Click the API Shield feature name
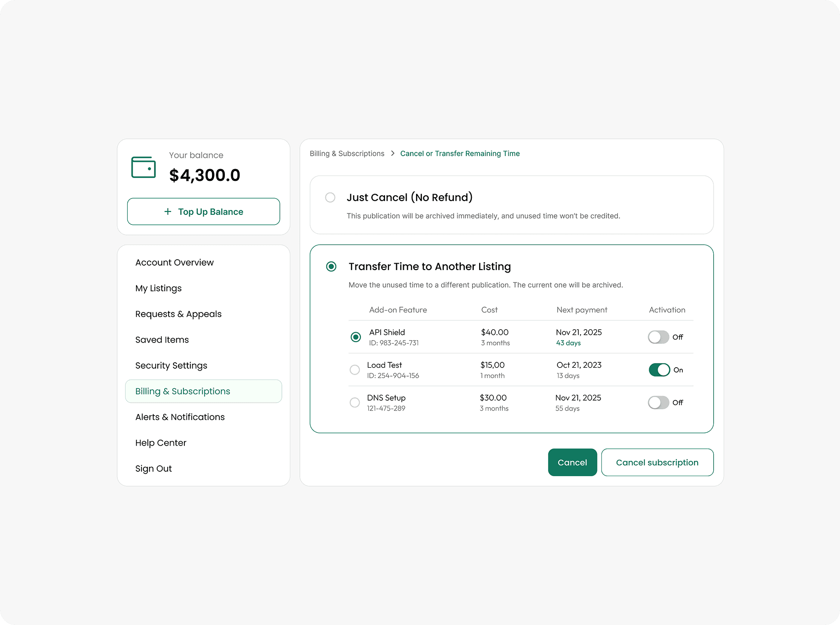Viewport: 840px width, 625px height. coord(387,332)
